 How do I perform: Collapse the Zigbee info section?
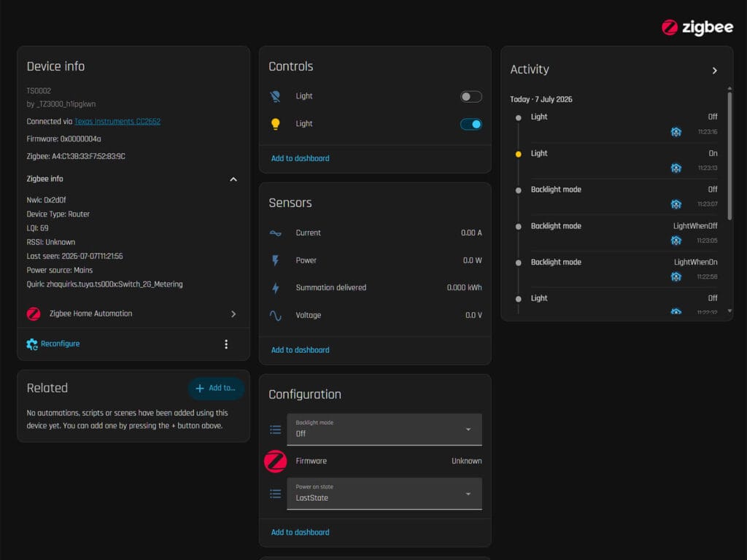pos(233,179)
